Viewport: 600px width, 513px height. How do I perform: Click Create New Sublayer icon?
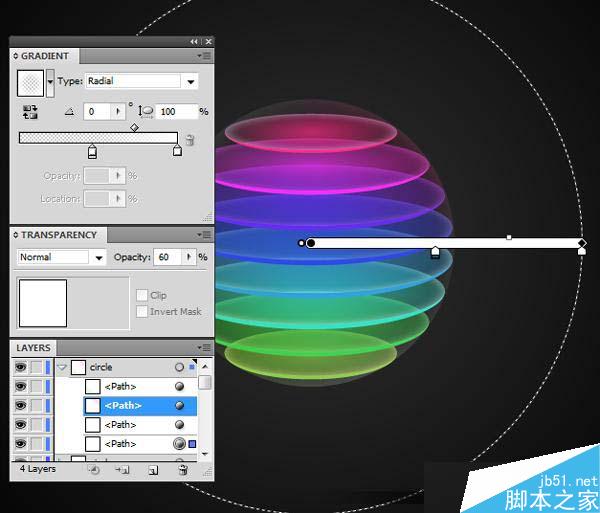(123, 470)
